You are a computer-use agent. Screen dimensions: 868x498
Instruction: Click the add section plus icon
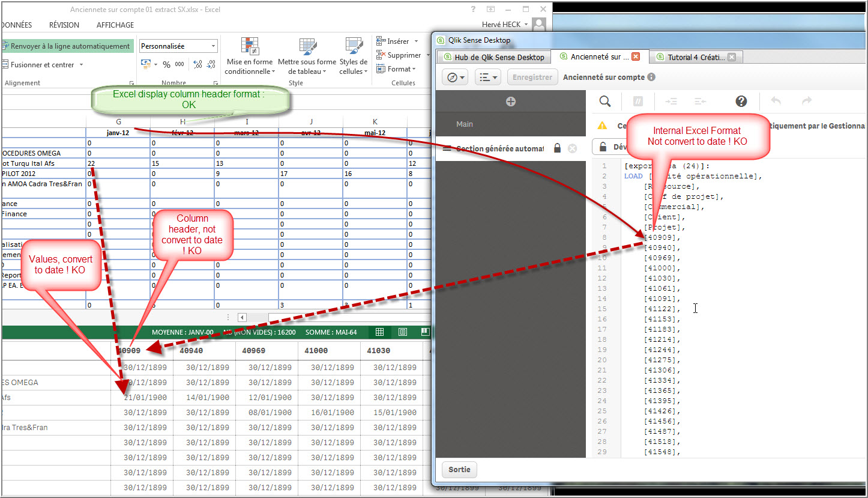[511, 102]
